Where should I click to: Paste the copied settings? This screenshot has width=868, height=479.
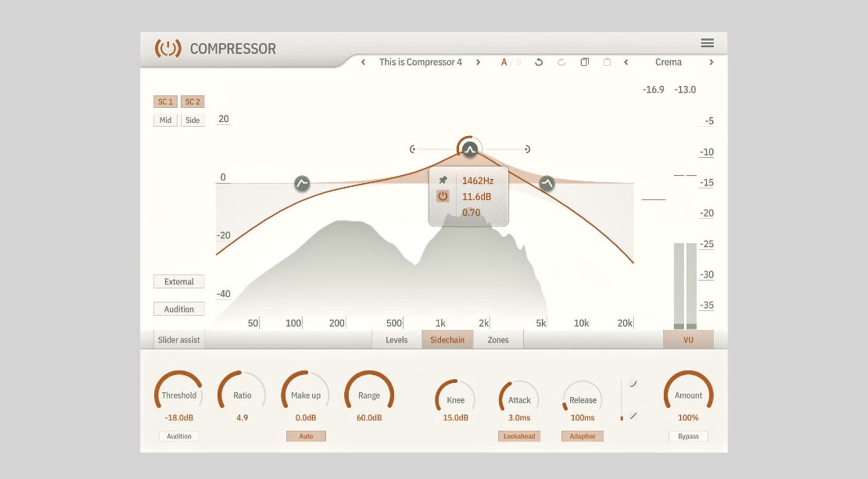point(607,62)
